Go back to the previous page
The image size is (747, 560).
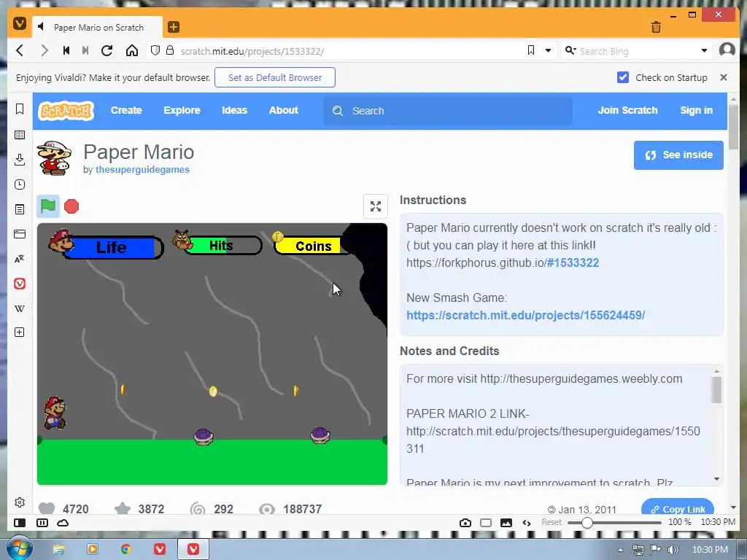tap(20, 50)
